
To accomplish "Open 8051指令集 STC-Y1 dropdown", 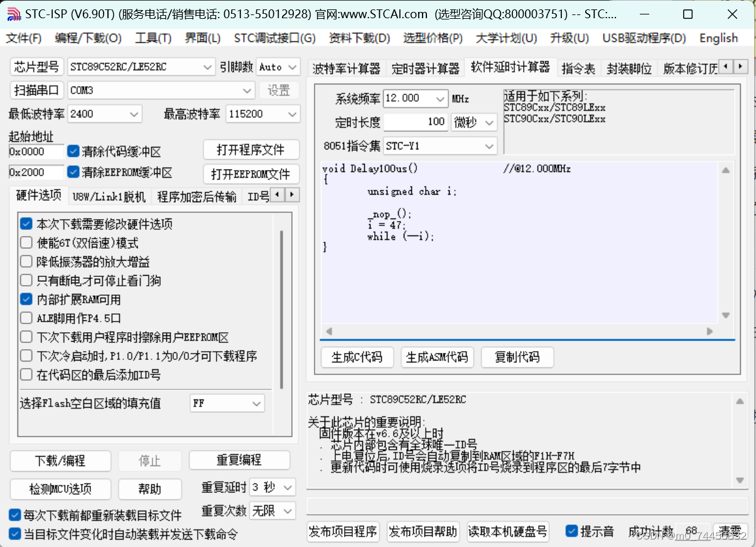I will (440, 146).
